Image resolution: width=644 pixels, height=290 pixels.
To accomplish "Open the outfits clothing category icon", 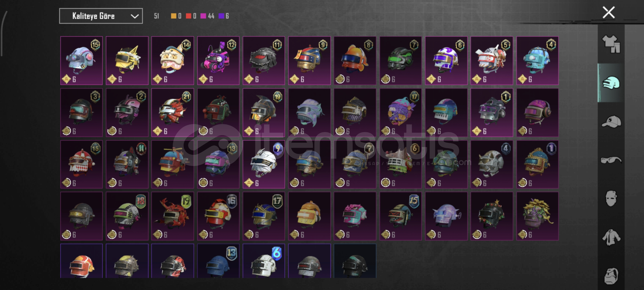I will tap(611, 44).
